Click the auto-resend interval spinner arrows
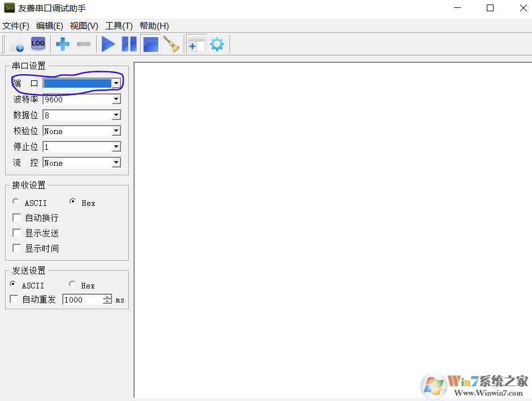 coord(107,300)
